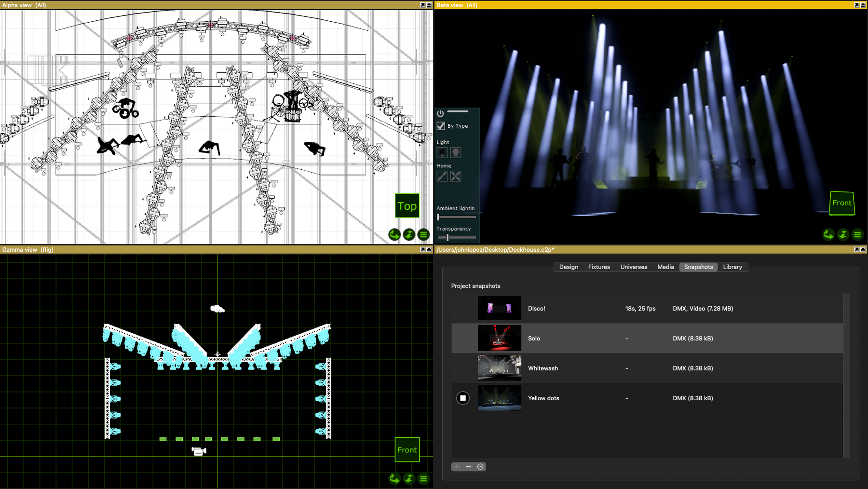
Task: Switch to the Fixtures tab
Action: (598, 267)
